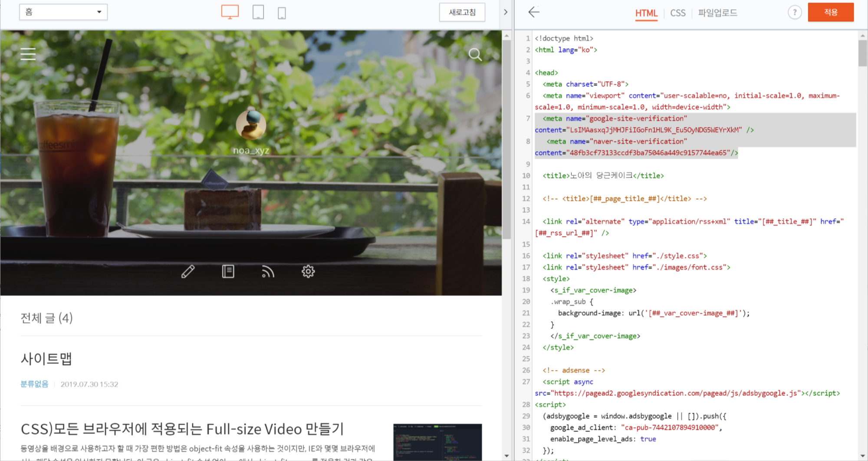This screenshot has height=461, width=868.
Task: Switch to the HTML tab
Action: pos(646,13)
